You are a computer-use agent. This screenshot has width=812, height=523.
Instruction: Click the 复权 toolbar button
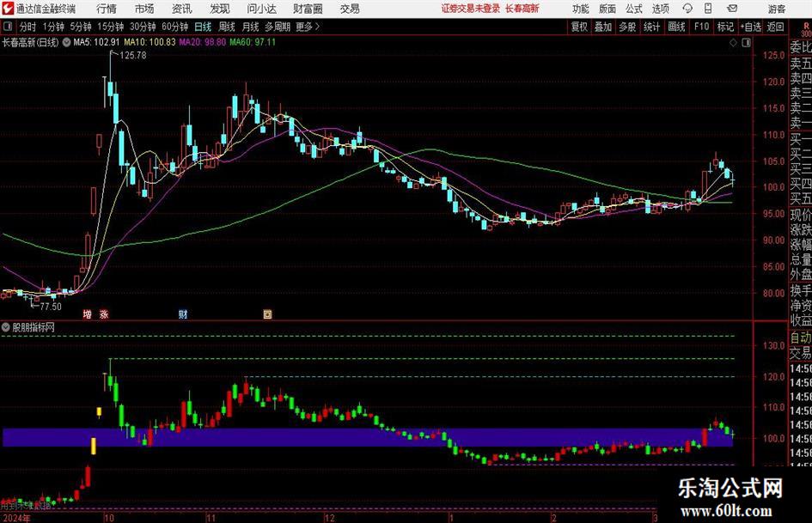click(579, 27)
